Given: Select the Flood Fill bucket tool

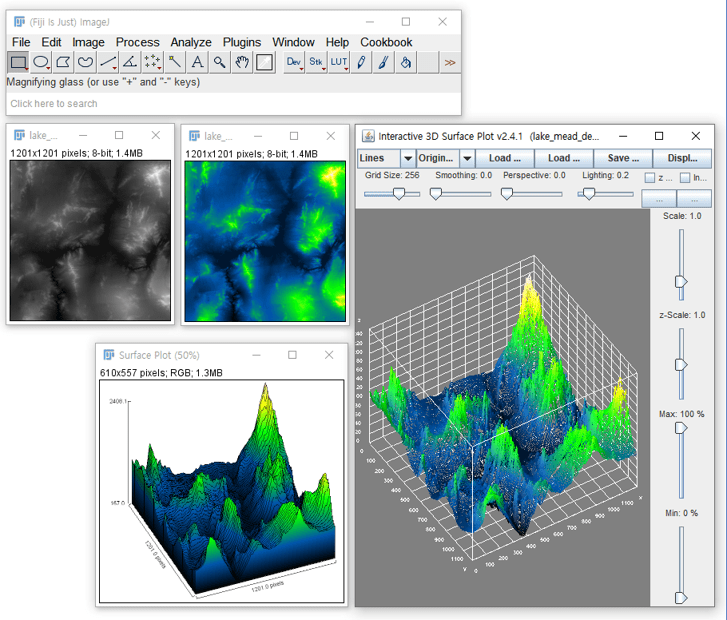Looking at the screenshot, I should 406,62.
